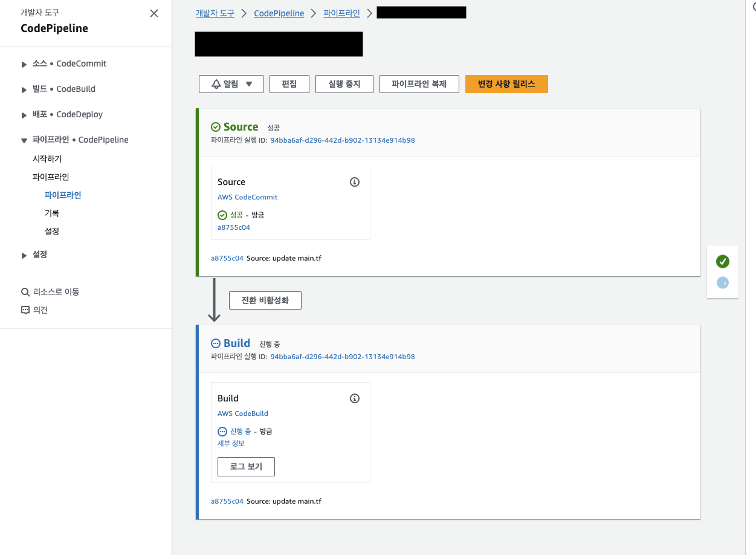Image resolution: width=756 pixels, height=555 pixels.
Task: Expand the 빌드 • CodeBuild section
Action: tap(24, 89)
